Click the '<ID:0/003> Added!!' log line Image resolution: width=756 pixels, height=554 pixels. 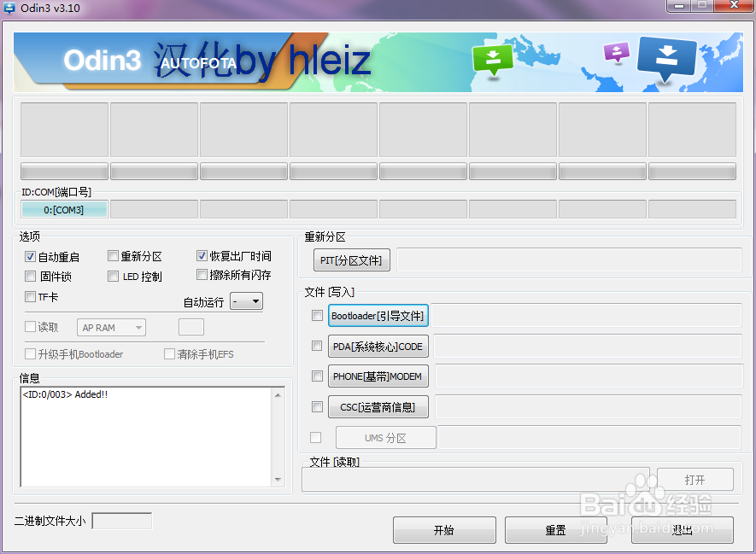[x=65, y=394]
